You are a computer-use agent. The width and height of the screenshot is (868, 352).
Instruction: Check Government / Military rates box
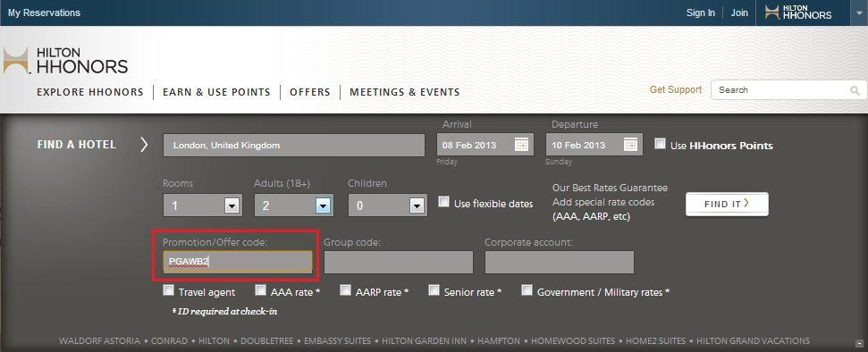coord(527,290)
